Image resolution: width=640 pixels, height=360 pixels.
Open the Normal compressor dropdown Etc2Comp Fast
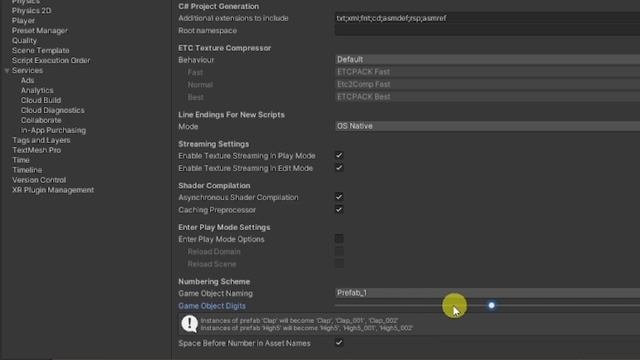pyautogui.click(x=487, y=84)
